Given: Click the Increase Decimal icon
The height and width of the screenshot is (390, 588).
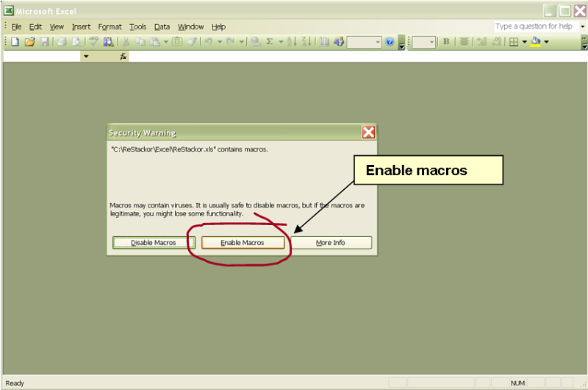Looking at the screenshot, I should coord(482,42).
